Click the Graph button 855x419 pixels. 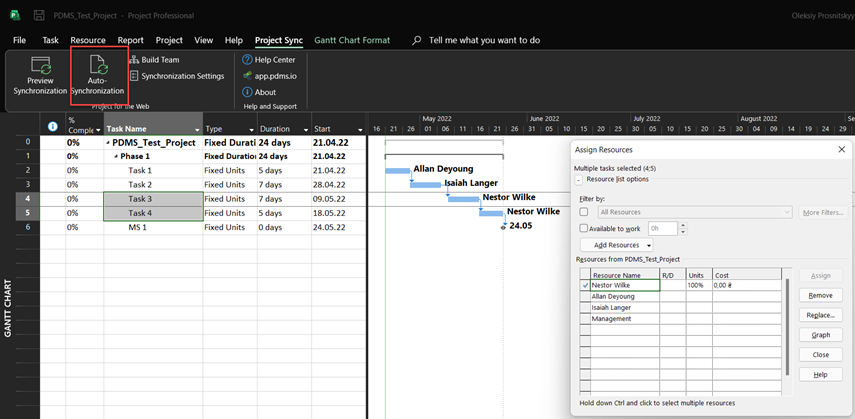tap(821, 335)
